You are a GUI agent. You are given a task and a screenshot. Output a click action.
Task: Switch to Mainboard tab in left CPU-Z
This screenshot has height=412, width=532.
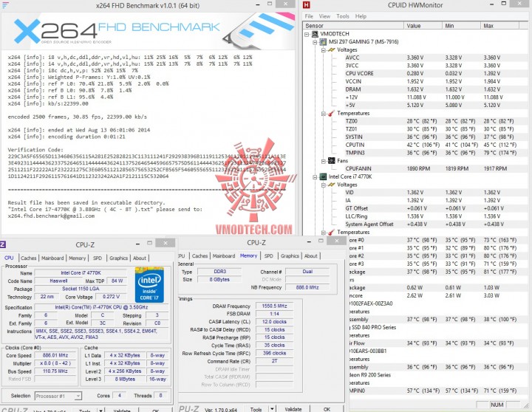52,258
